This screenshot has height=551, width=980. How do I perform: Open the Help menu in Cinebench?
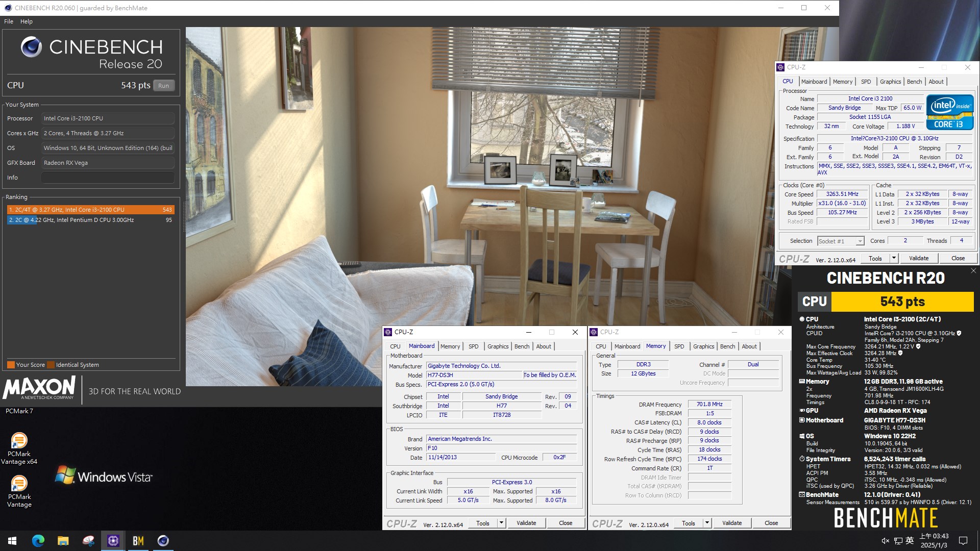pyautogui.click(x=27, y=21)
